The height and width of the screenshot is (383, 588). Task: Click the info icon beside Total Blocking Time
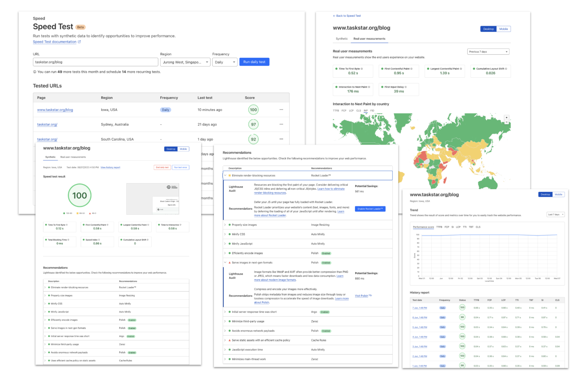[x=68, y=240]
